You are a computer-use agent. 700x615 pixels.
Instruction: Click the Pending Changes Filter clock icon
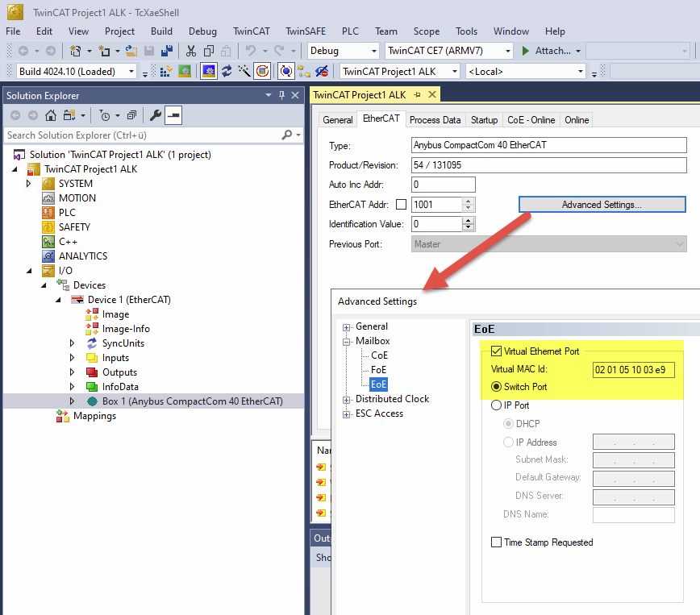click(105, 115)
